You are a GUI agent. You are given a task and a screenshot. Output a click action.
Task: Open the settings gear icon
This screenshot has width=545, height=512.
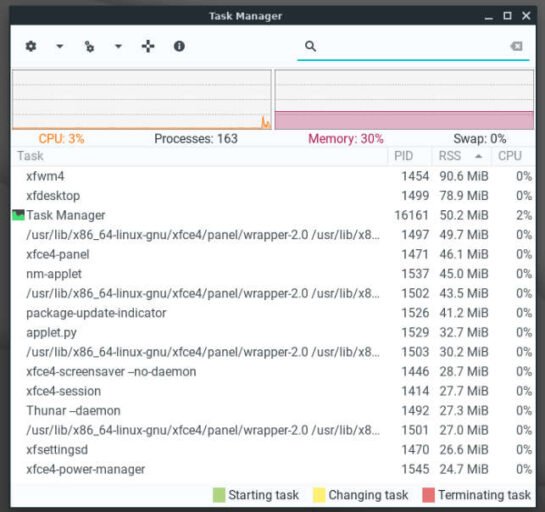click(31, 46)
